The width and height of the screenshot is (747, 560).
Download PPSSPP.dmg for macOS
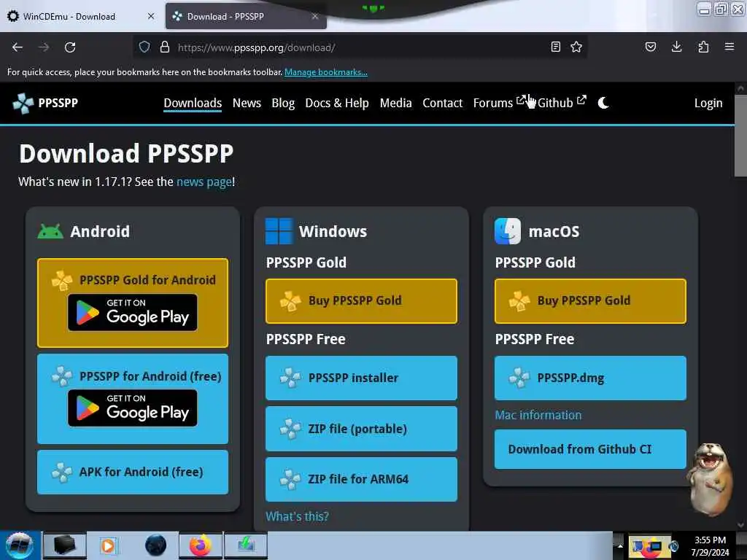pyautogui.click(x=590, y=378)
